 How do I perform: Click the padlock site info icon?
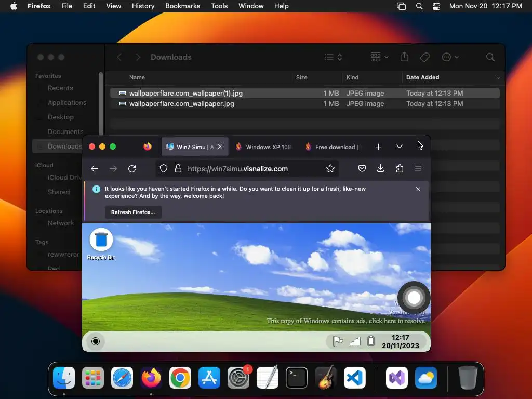[178, 169]
